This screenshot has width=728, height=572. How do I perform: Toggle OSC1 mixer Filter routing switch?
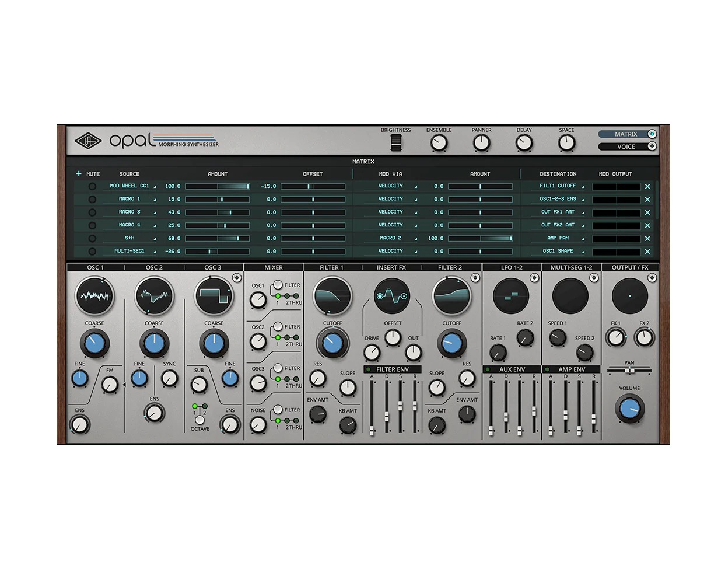(278, 286)
